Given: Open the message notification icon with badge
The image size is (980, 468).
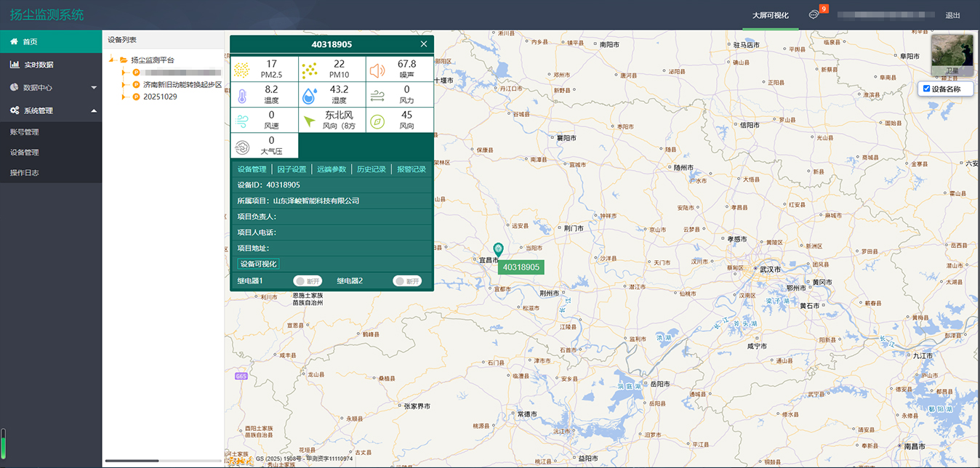Looking at the screenshot, I should (x=814, y=15).
